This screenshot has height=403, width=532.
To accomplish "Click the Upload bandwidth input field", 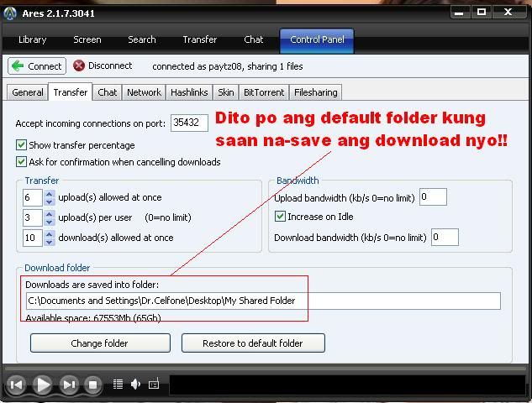I will point(433,197).
